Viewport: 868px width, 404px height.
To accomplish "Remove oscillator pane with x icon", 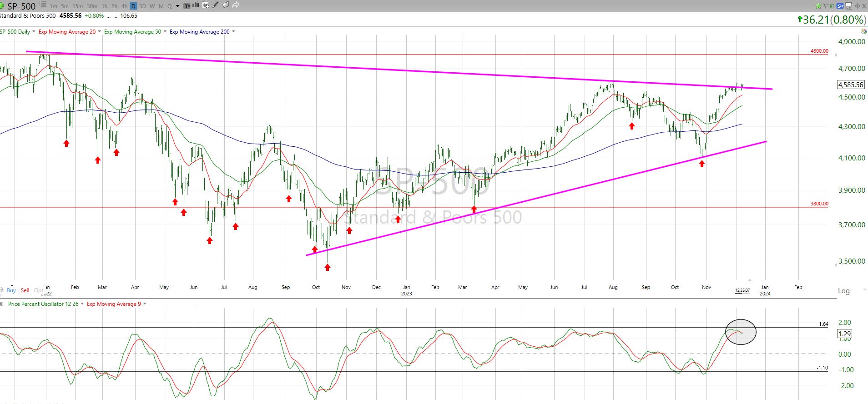I will coord(1,304).
